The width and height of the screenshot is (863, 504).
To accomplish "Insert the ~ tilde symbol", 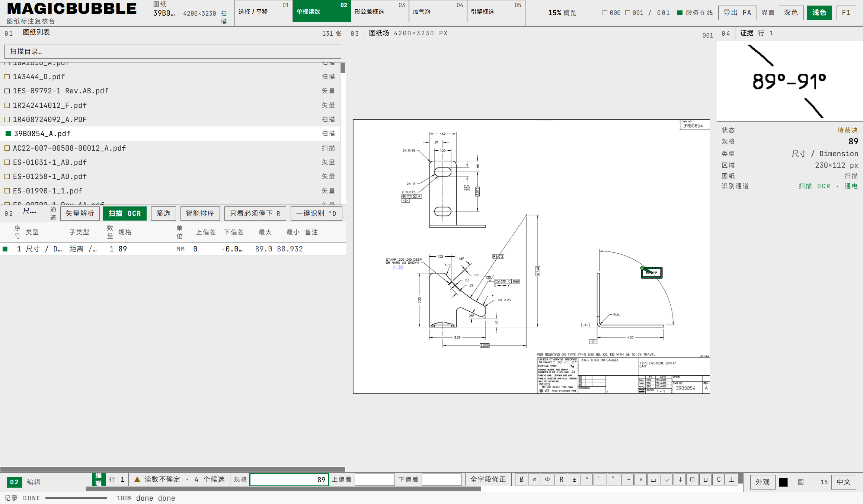I will click(627, 479).
